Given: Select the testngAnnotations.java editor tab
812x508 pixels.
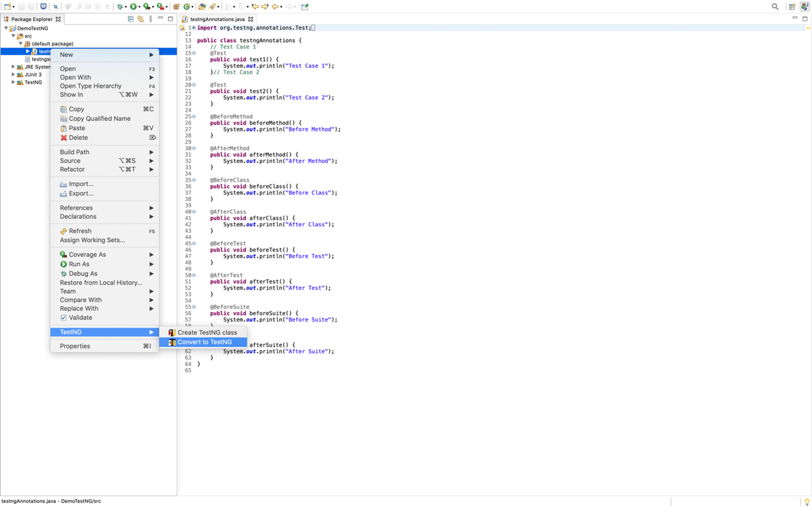Looking at the screenshot, I should pyautogui.click(x=219, y=18).
